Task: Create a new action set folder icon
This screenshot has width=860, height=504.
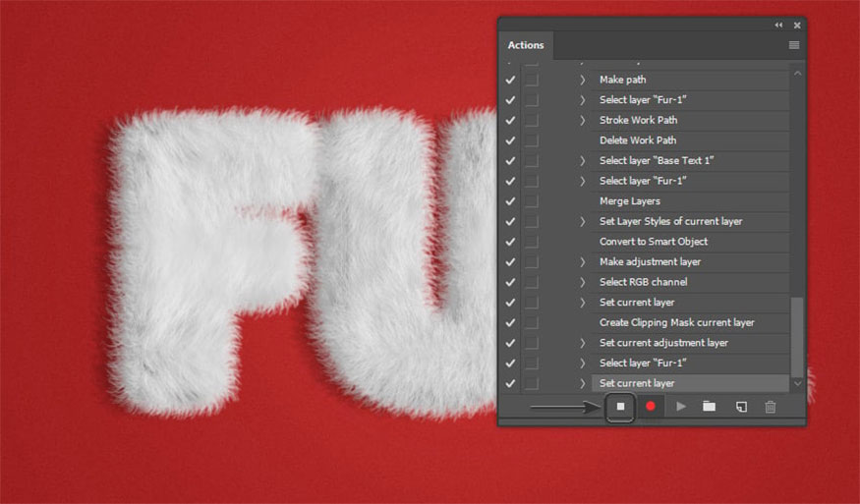Action: point(709,406)
